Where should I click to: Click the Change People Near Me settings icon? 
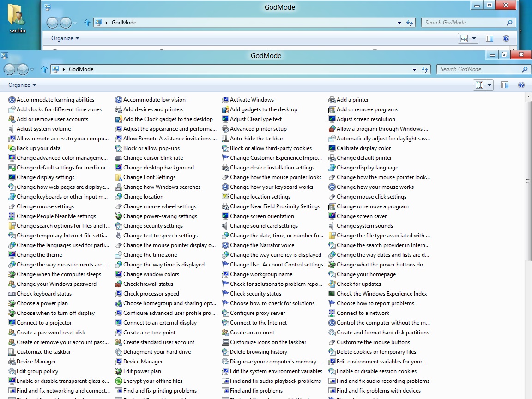(12, 216)
